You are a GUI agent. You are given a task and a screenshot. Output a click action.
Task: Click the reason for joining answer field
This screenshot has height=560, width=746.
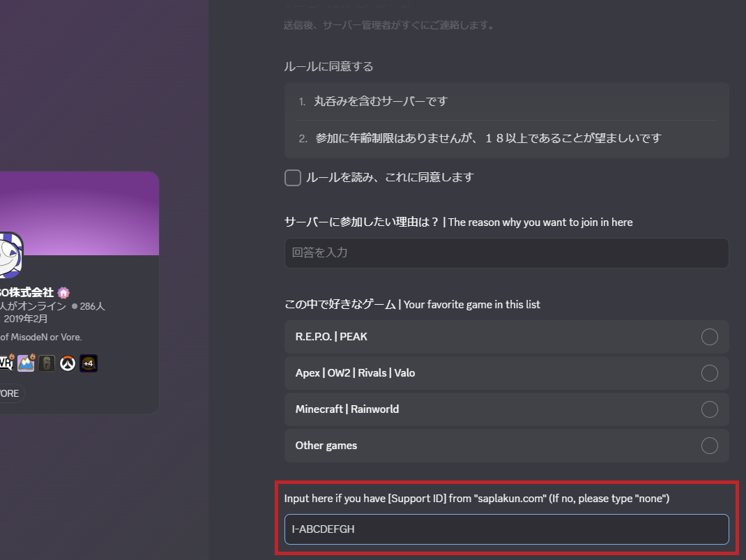click(x=506, y=253)
